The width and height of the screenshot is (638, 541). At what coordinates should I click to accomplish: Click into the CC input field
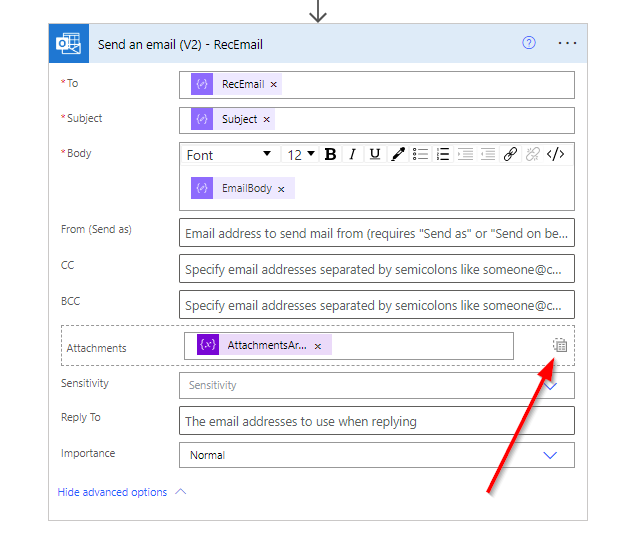point(377,269)
